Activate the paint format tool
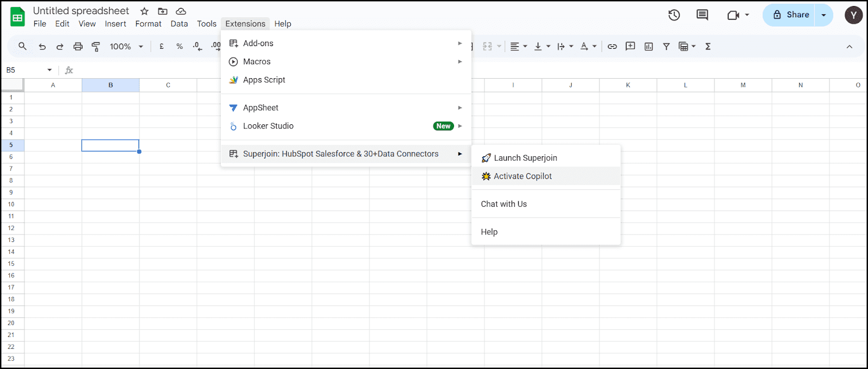The image size is (868, 369). (96, 47)
